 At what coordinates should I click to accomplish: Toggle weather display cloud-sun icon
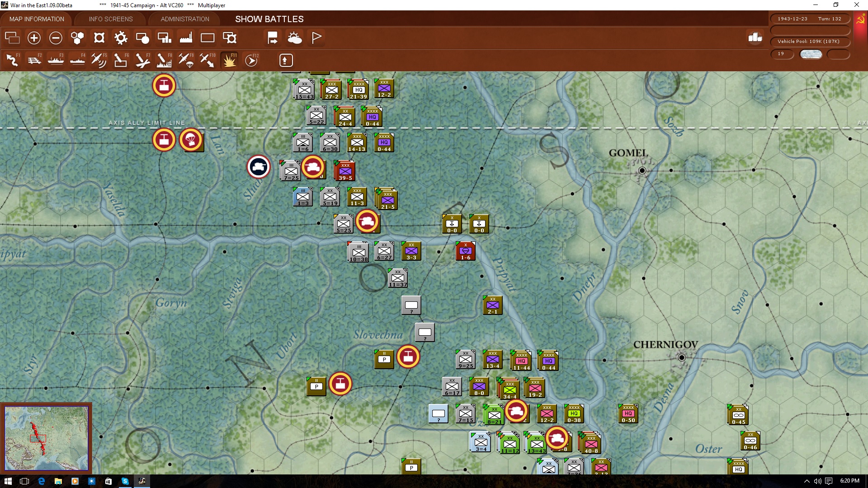point(295,38)
